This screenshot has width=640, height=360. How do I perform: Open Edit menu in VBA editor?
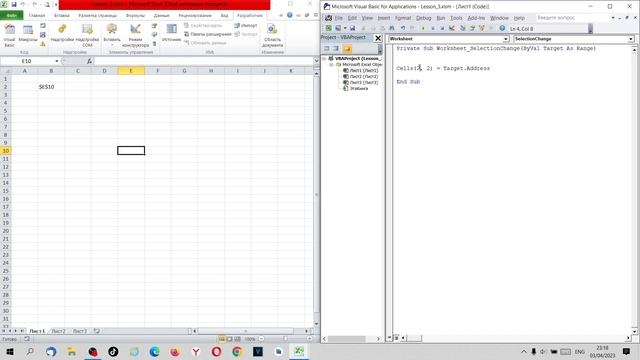pos(352,18)
